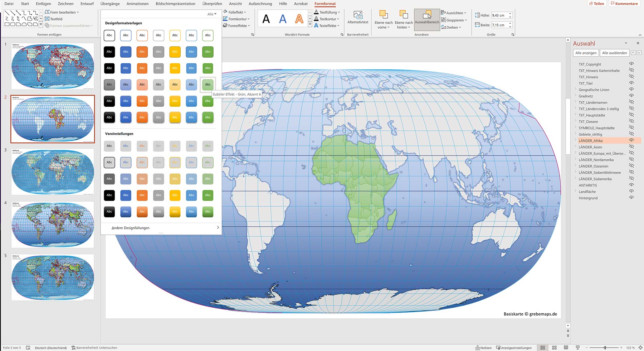Select the green 'Subtiler Effekt, Akzent 6' style swatch
644x351 pixels.
208,85
